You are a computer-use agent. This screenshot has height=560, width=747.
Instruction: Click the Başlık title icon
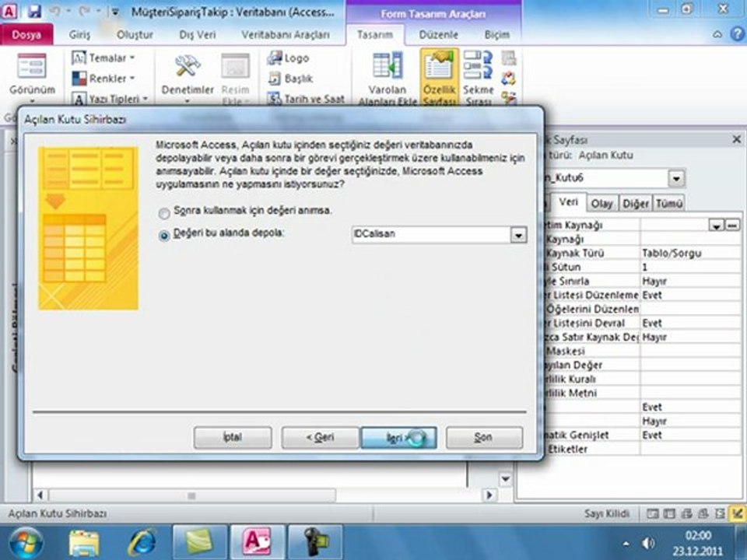(275, 78)
